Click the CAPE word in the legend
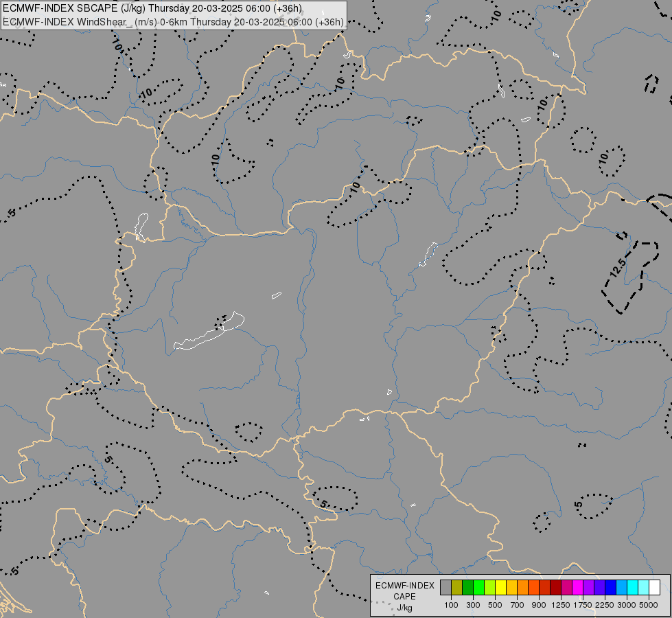672x618 pixels. pyautogui.click(x=404, y=597)
